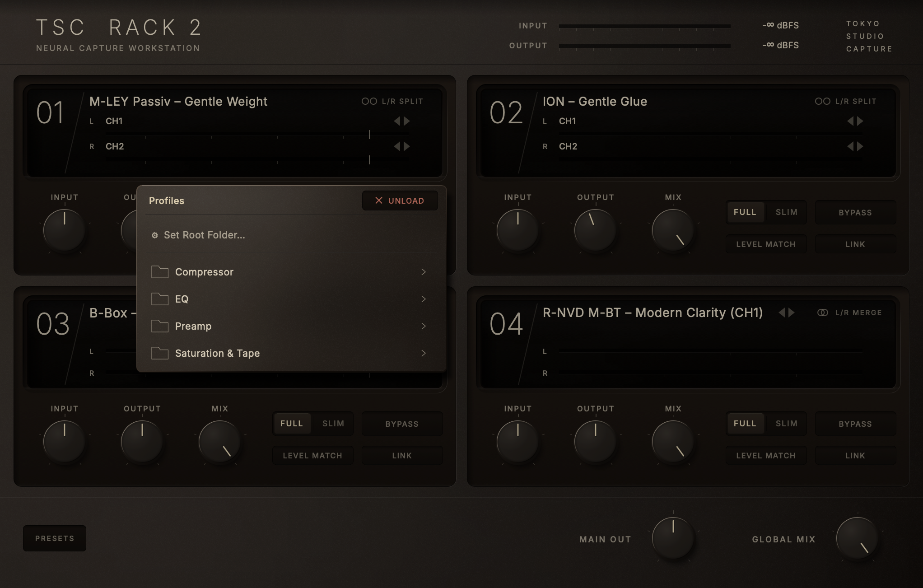Open the EQ profiles submenu

point(292,299)
